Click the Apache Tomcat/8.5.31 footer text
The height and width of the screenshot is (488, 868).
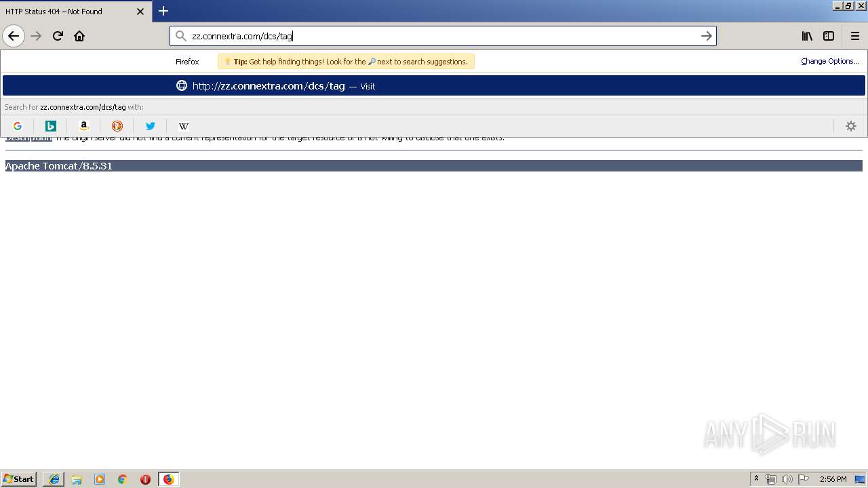(x=59, y=166)
